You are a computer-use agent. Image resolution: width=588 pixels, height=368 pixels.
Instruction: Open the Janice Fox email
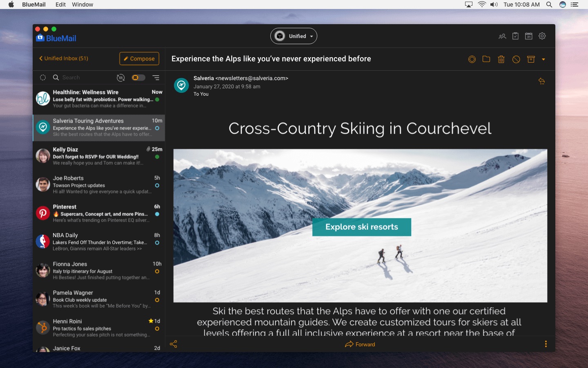pyautogui.click(x=99, y=347)
